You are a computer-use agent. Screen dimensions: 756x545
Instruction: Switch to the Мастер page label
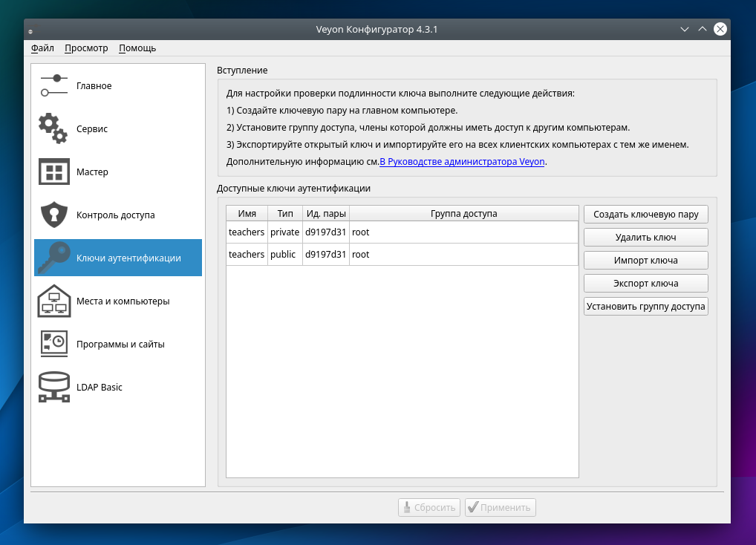tap(92, 172)
